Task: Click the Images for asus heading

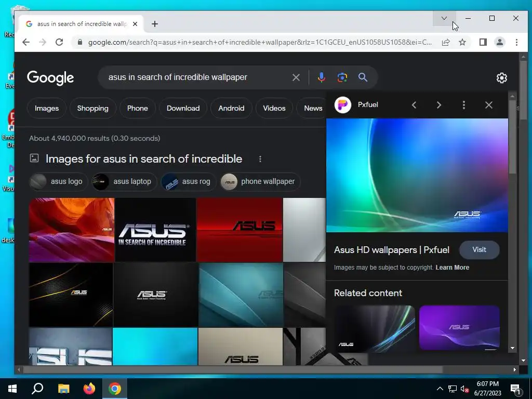Action: click(x=144, y=159)
